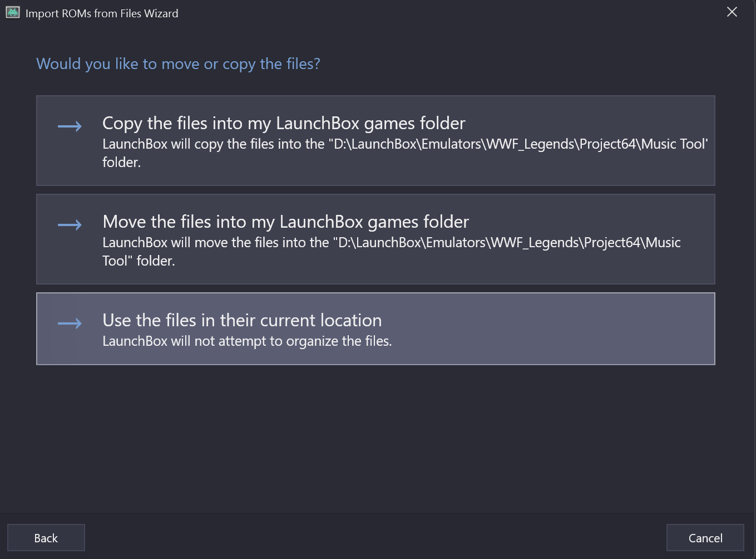
Task: Choose Move the files into my LaunchBox games folder
Action: click(x=375, y=239)
